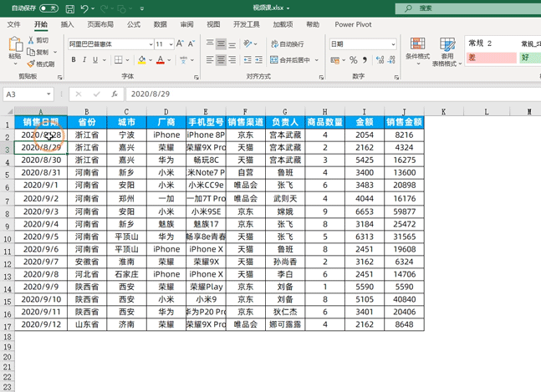Image resolution: width=541 pixels, height=392 pixels.
Task: Toggle Top Align
Action: (x=210, y=43)
